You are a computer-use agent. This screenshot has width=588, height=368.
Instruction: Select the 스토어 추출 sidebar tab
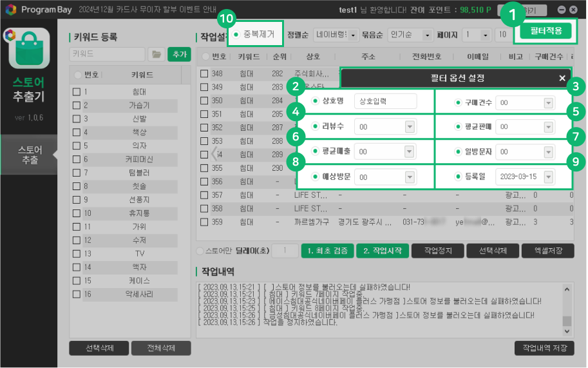[x=29, y=155]
